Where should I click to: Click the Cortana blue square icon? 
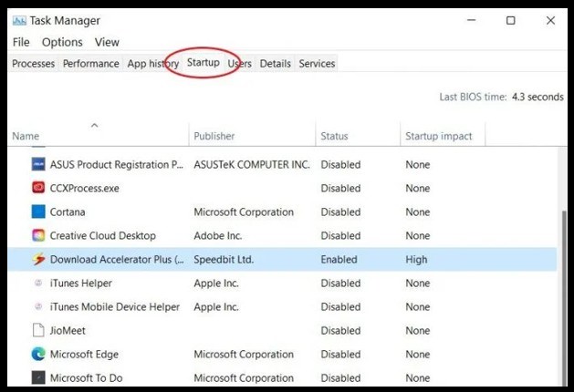click(x=38, y=211)
